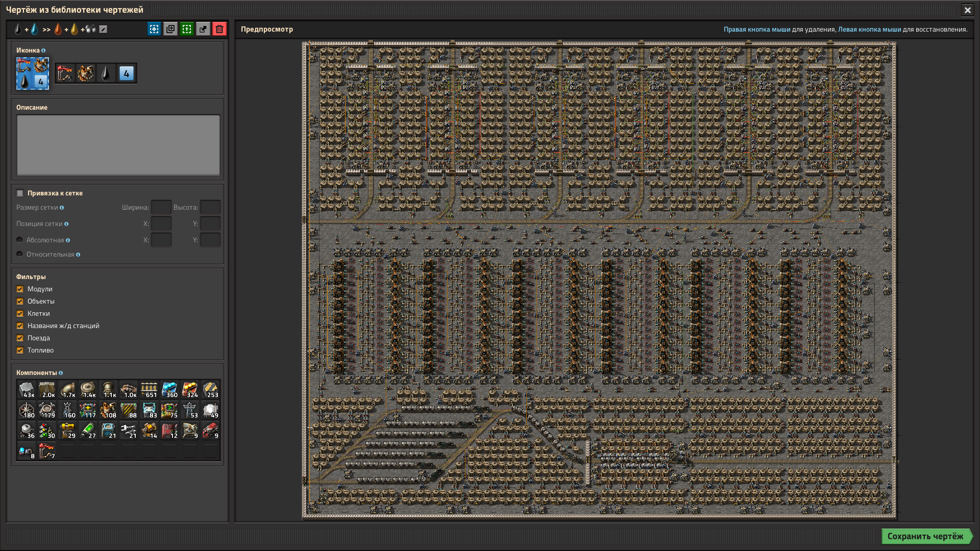Image resolution: width=980 pixels, height=551 pixels.
Task: Click the large blueprint icon preview
Action: click(x=33, y=73)
